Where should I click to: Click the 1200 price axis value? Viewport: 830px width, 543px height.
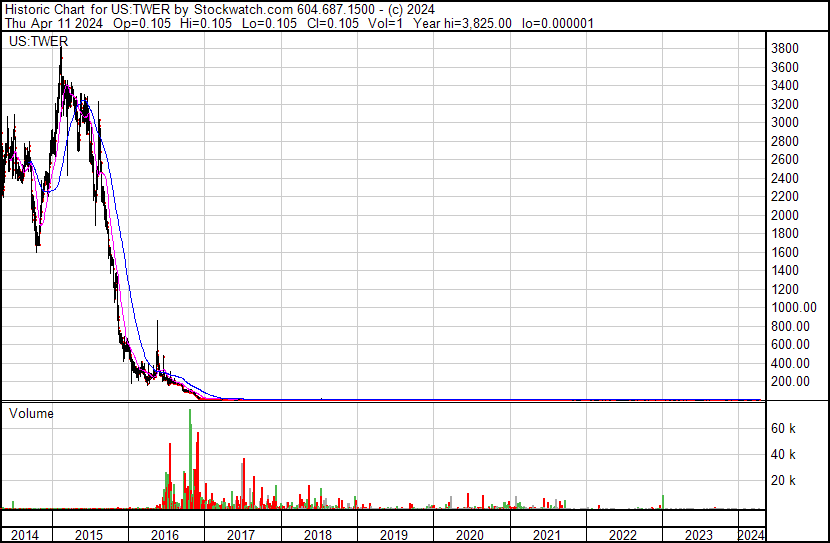click(784, 289)
